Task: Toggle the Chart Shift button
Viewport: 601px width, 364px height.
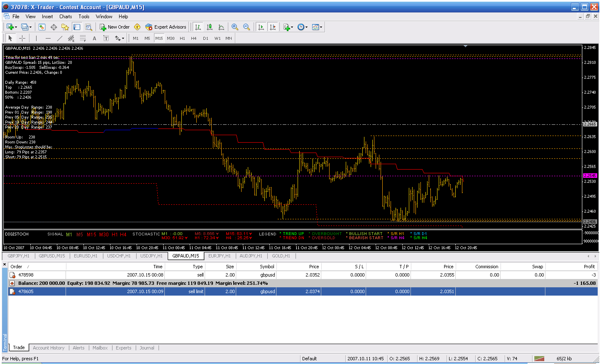Action: click(x=273, y=27)
